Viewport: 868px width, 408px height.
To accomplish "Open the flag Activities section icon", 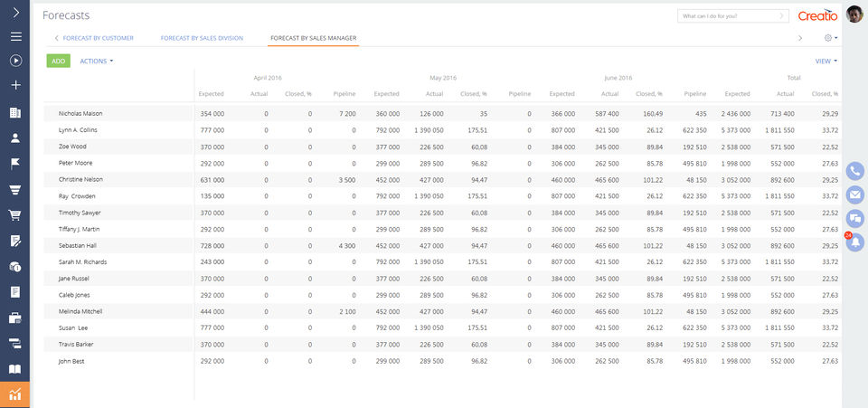I will point(14,164).
